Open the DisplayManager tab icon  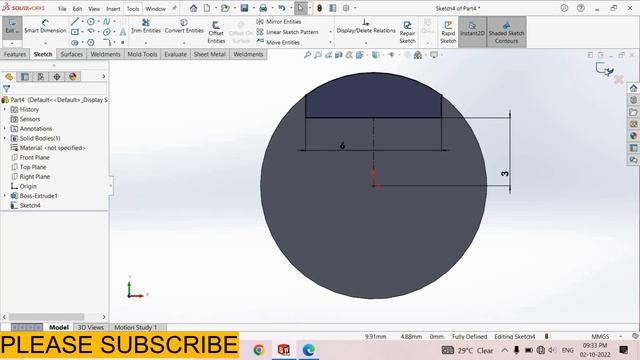(x=73, y=76)
